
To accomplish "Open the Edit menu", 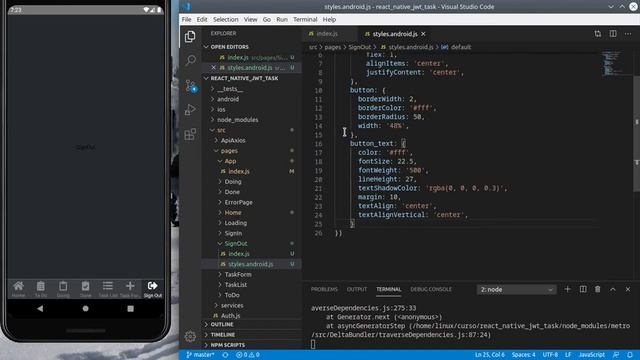I will [202, 19].
